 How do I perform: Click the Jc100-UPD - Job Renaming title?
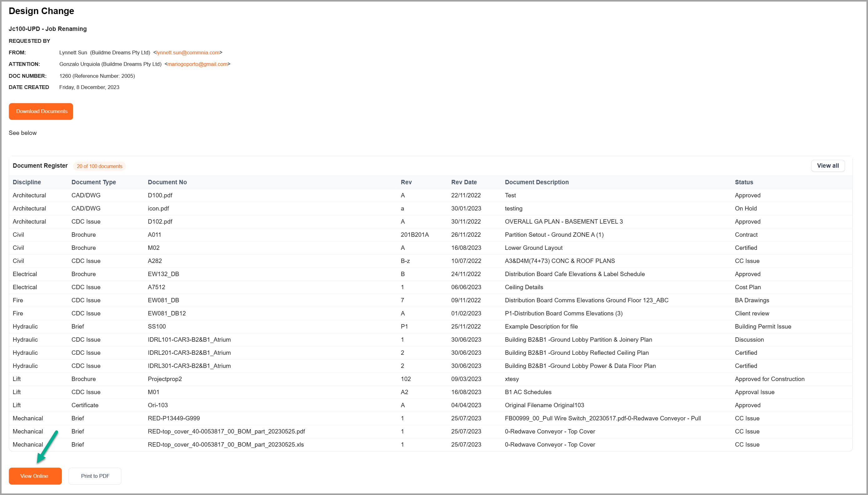[x=47, y=29]
